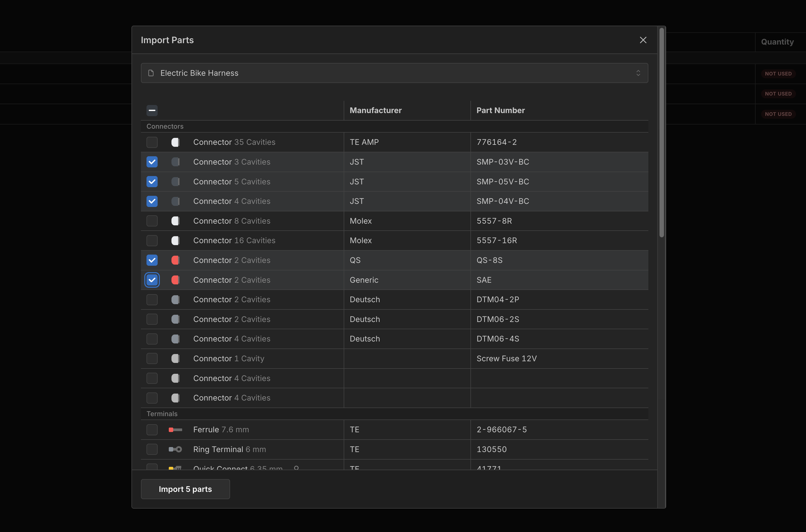The image size is (806, 532).
Task: Close the Import Parts dialog
Action: pyautogui.click(x=643, y=40)
